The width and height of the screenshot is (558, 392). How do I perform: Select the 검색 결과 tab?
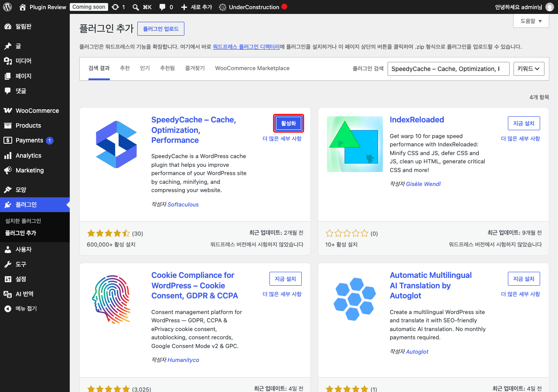[x=99, y=68]
